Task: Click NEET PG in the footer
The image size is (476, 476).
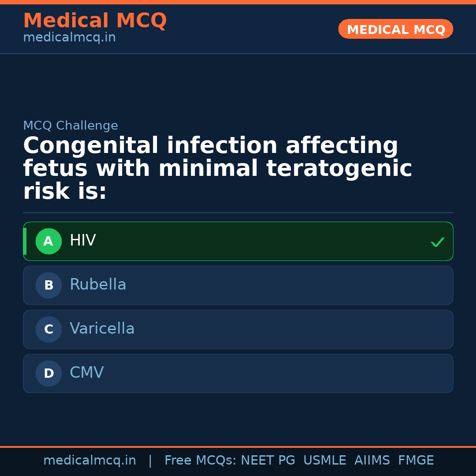Action: [x=268, y=461]
